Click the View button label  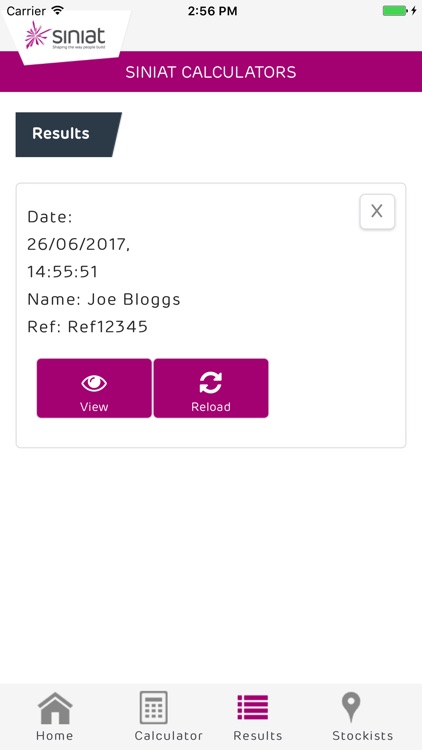click(x=94, y=407)
